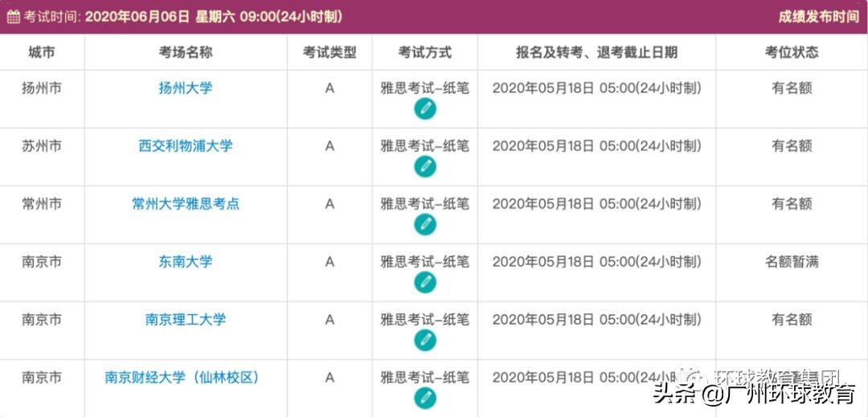The image size is (868, 417).
Task: Click 雅思考试-纸笔 in 南京财经大学 row
Action: coord(425,378)
